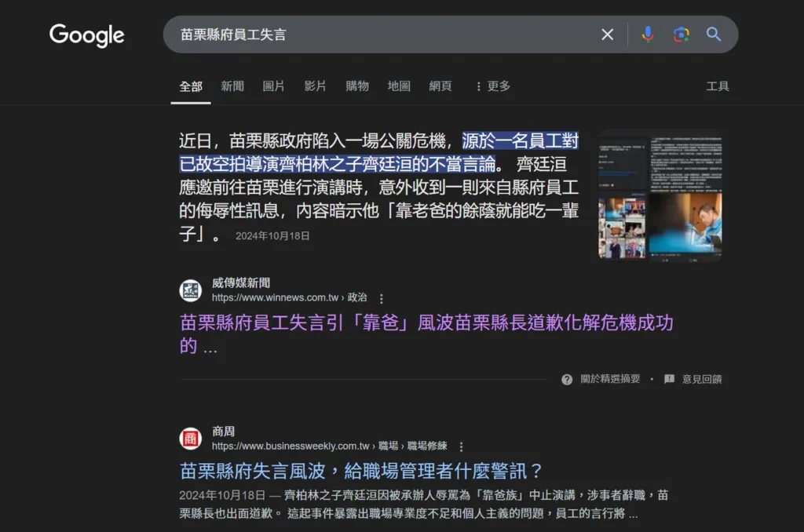This screenshot has height=532, width=804.
Task: Switch to the 網頁 tab
Action: click(x=440, y=86)
